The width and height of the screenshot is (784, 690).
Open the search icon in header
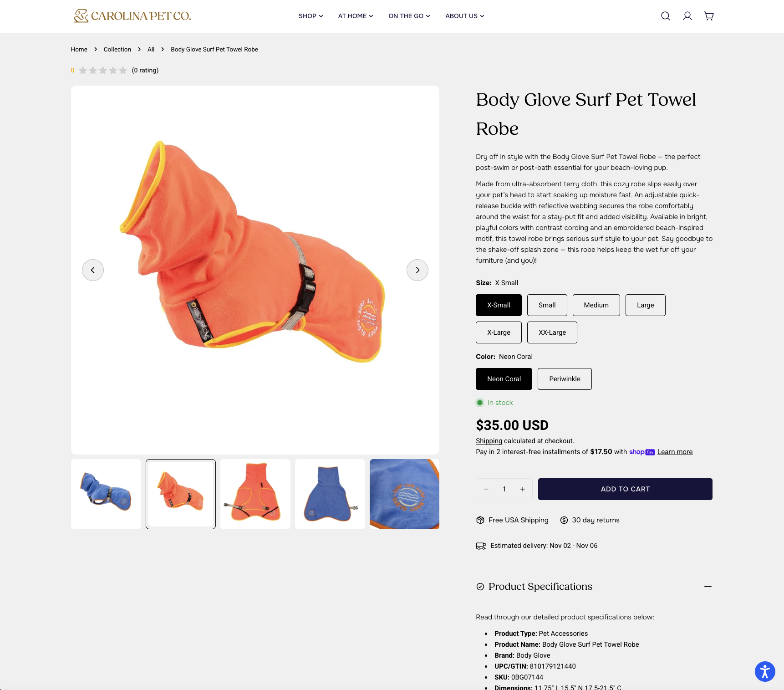tap(665, 16)
